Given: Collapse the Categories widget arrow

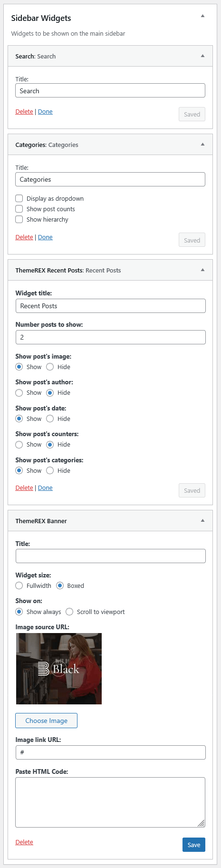Looking at the screenshot, I should click(x=202, y=145).
